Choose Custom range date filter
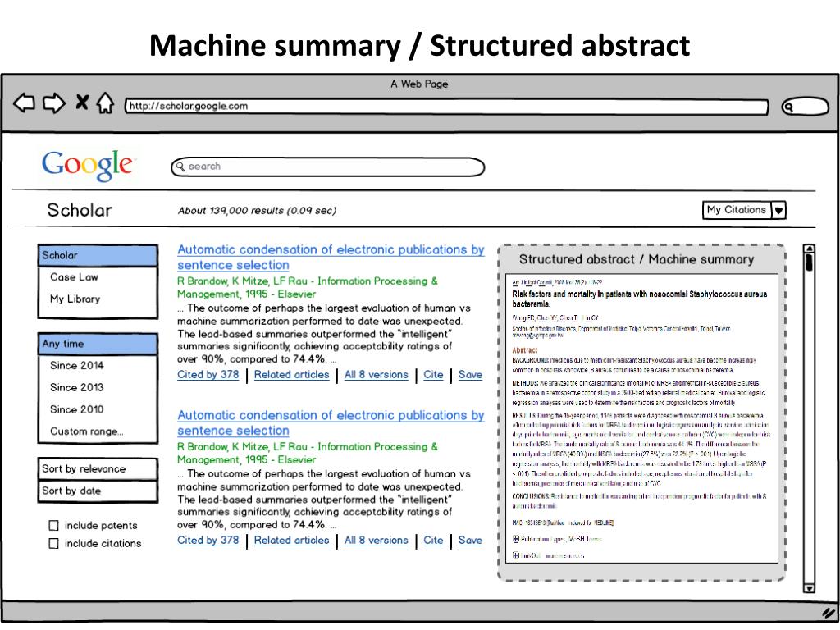 pos(87,431)
